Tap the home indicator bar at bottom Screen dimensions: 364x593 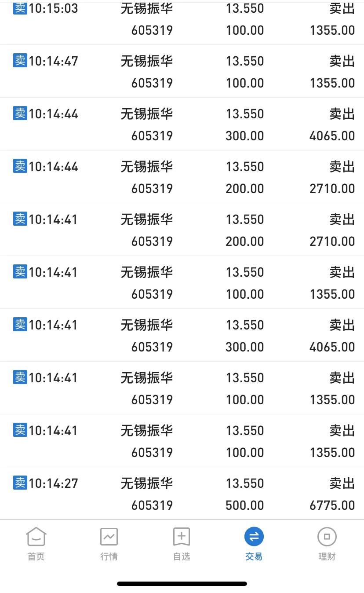(x=182, y=584)
